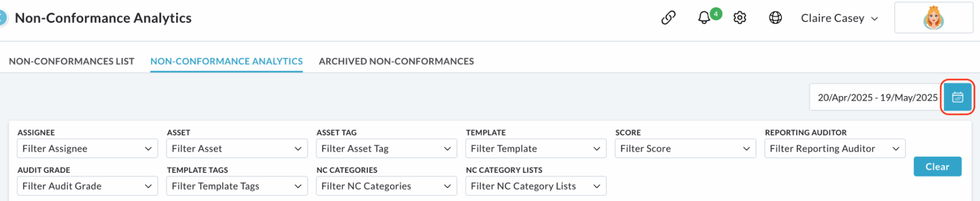The width and height of the screenshot is (980, 201).
Task: Open the settings gear icon
Action: pyautogui.click(x=739, y=18)
